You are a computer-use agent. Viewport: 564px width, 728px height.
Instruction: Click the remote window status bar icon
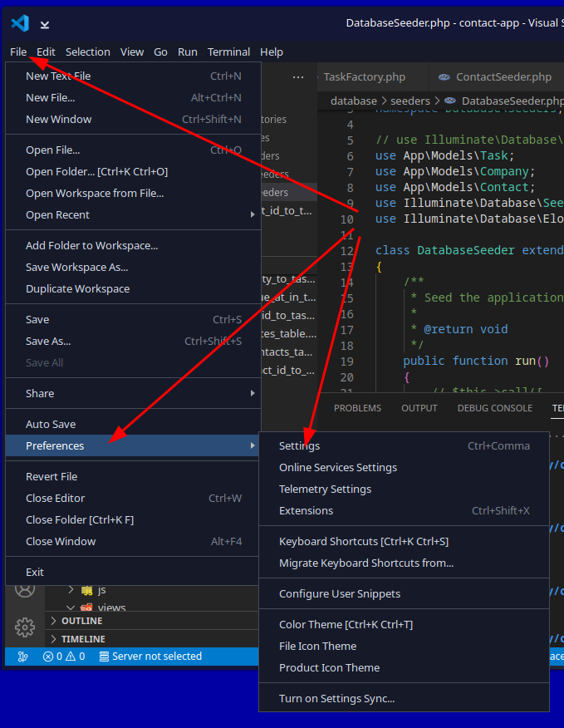[22, 656]
